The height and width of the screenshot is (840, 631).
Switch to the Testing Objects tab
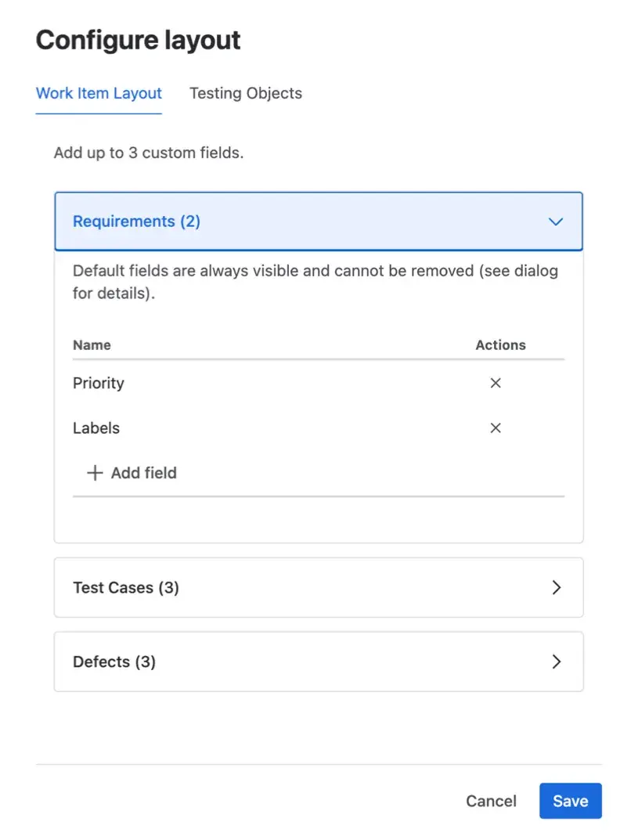coord(245,93)
